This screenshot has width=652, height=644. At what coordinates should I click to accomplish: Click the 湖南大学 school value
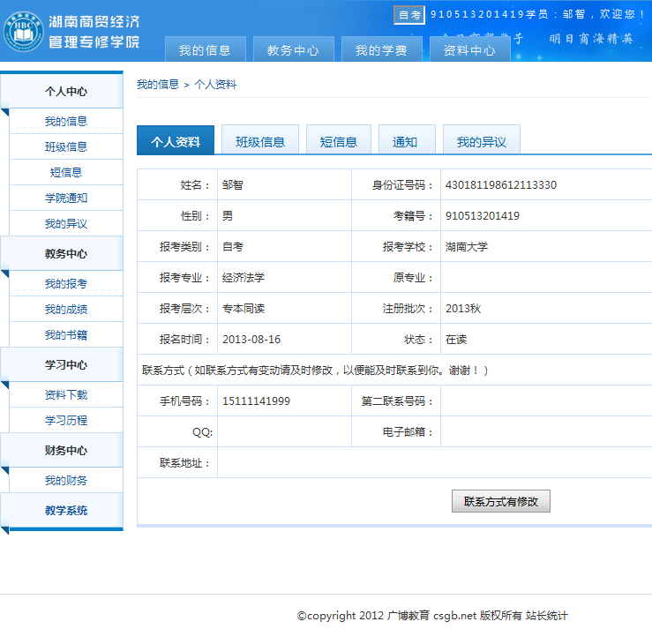click(466, 246)
